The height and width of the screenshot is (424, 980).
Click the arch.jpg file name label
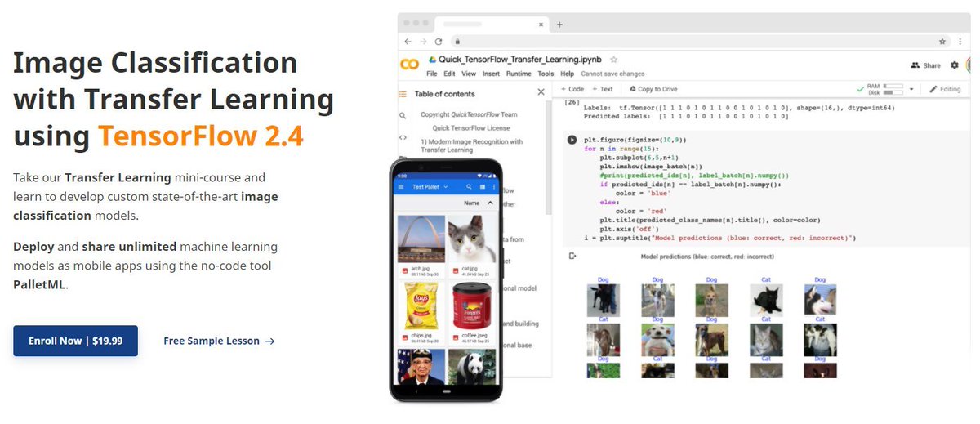click(x=420, y=268)
